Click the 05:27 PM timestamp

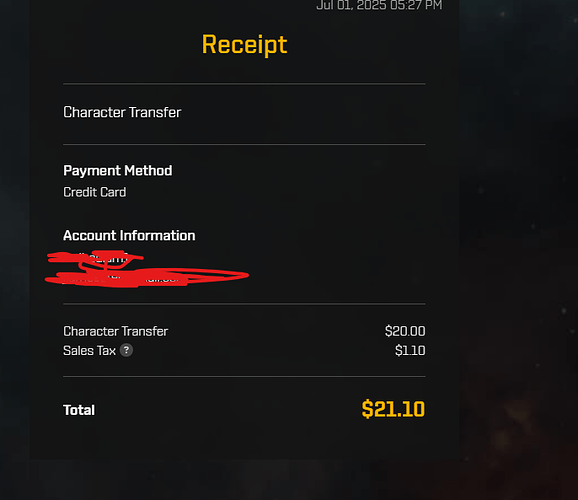click(x=416, y=5)
